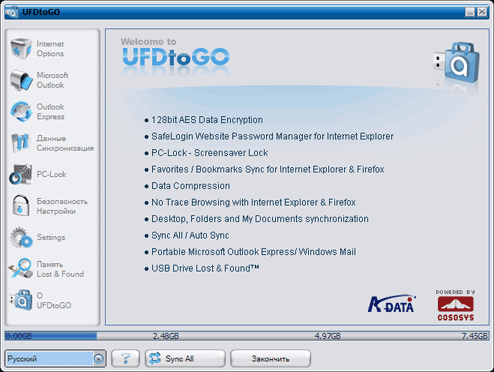Click the Sync All button

click(185, 359)
